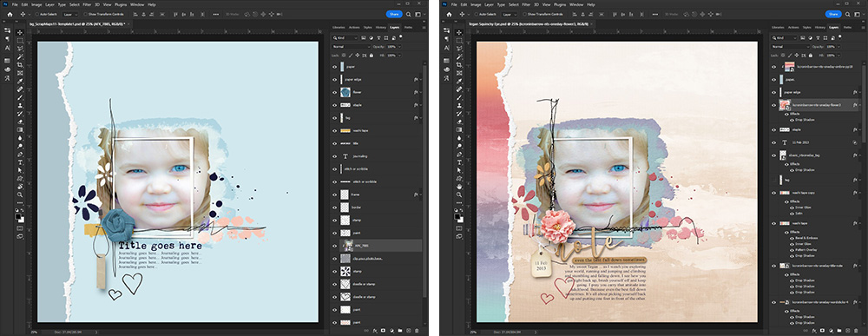Screen dimensions: 868x336
Task: Select the Eraser tool in right window
Action: coord(459,122)
